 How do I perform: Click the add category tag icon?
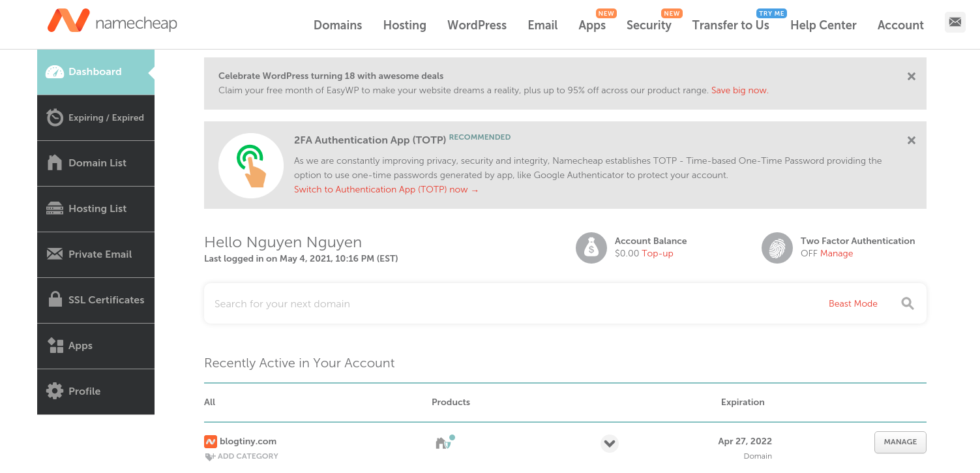(210, 457)
